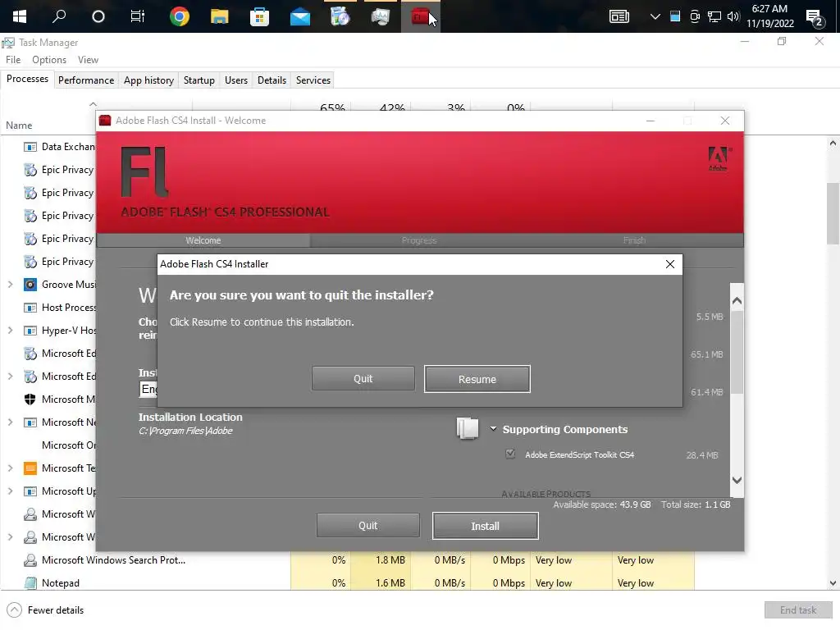The height and width of the screenshot is (630, 840).
Task: Collapse Task Manager to fewer details
Action: tap(46, 610)
